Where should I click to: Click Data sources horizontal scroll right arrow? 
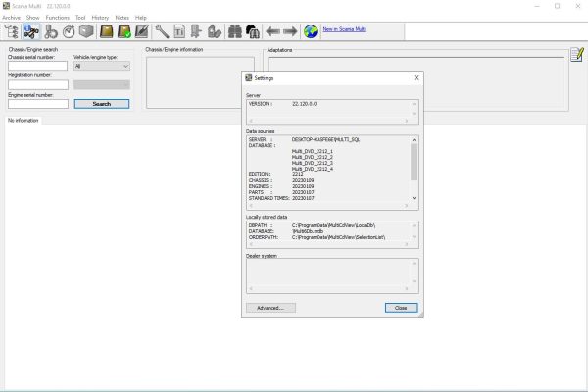point(406,206)
